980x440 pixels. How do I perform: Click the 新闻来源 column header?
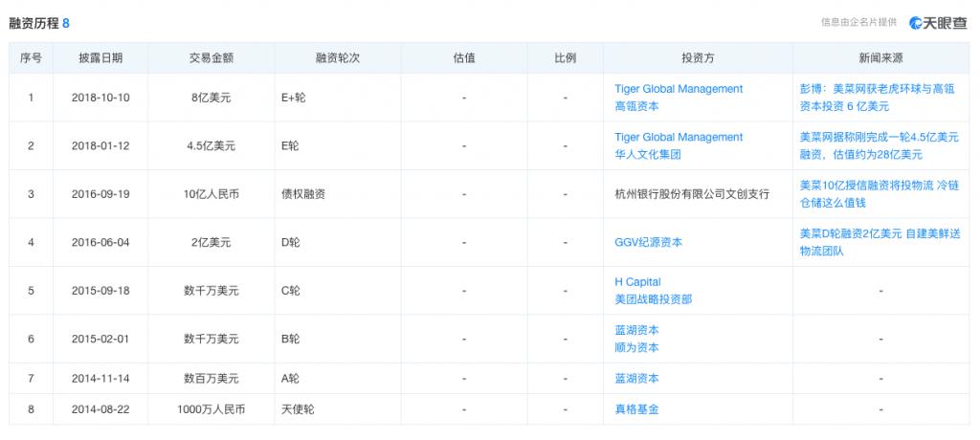pyautogui.click(x=880, y=58)
